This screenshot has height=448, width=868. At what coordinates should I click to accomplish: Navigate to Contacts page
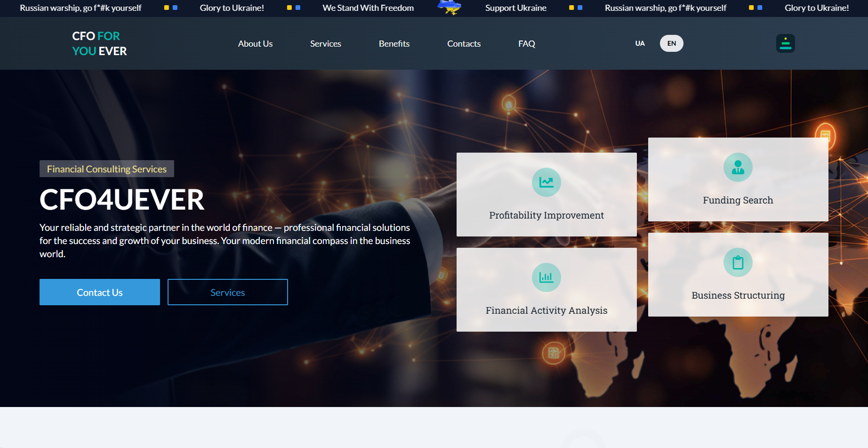click(464, 44)
